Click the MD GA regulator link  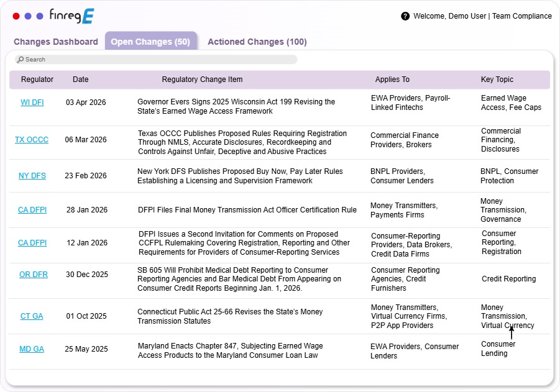32,349
